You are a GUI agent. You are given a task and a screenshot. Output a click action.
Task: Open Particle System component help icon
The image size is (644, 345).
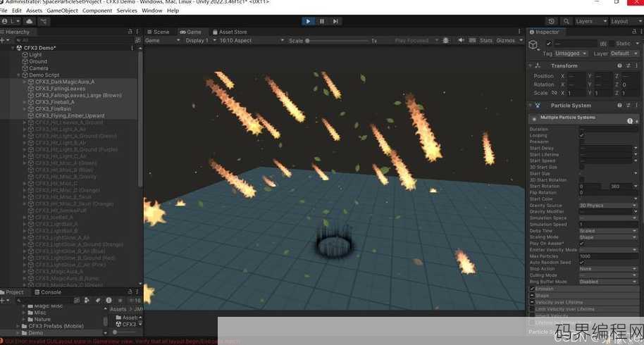click(x=619, y=106)
